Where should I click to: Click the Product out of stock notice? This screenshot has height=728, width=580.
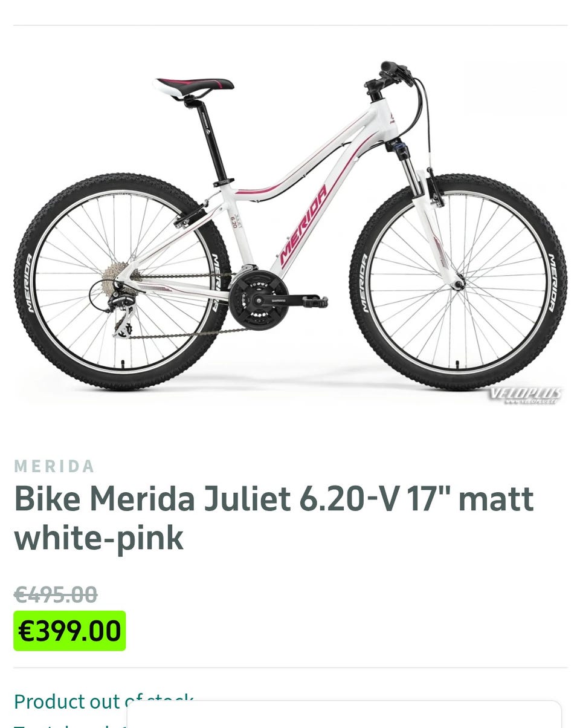click(x=103, y=701)
